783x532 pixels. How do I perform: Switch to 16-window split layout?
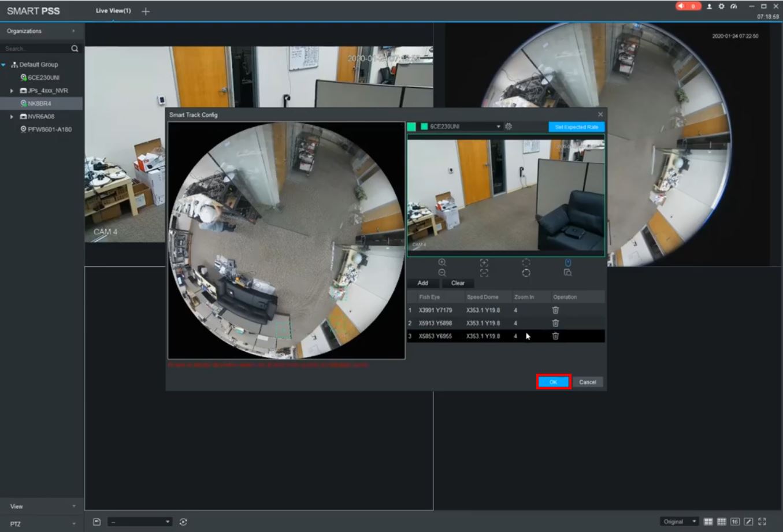coord(734,522)
